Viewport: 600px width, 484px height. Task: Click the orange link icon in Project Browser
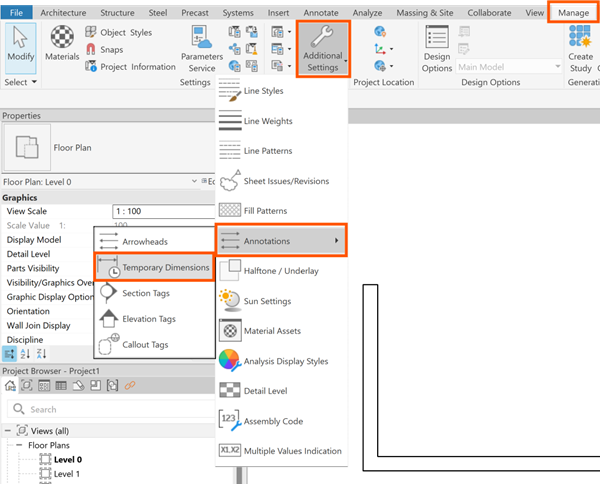130,385
